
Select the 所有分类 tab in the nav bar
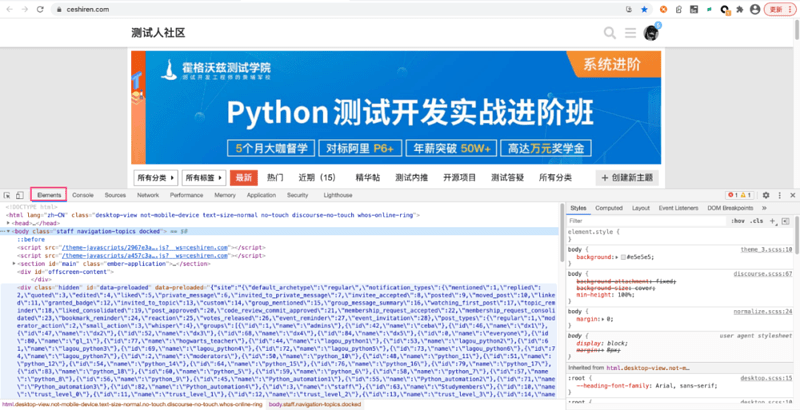click(555, 178)
